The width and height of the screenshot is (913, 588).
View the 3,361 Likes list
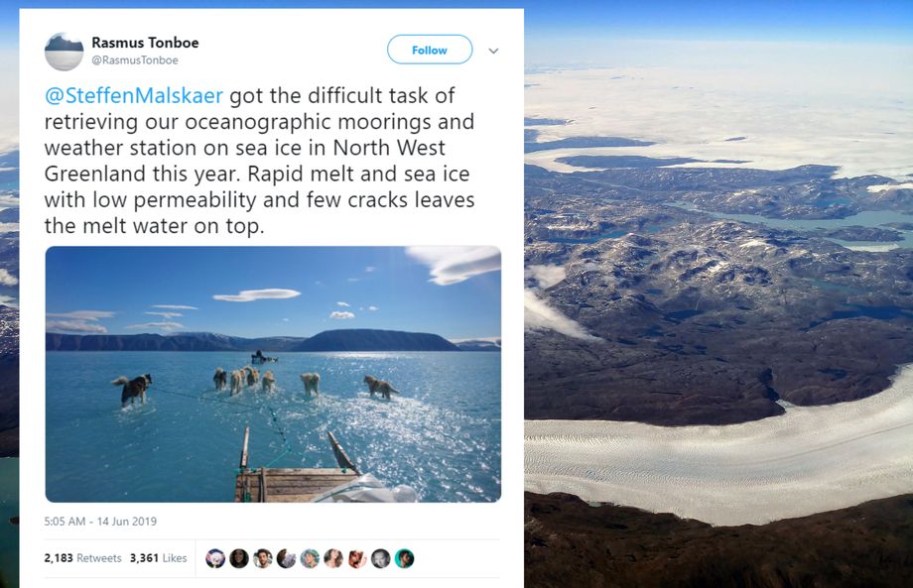tap(158, 558)
